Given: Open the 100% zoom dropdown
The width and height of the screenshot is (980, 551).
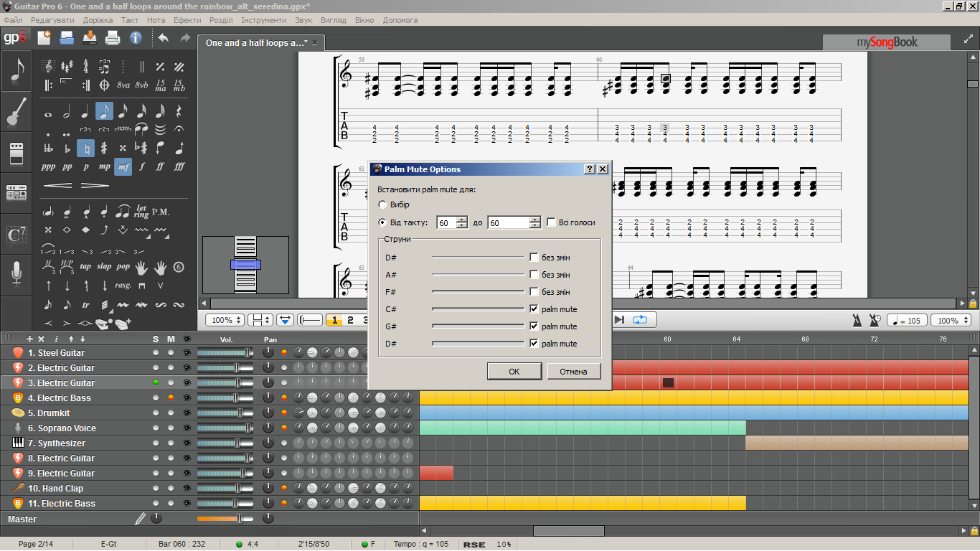Looking at the screenshot, I should pos(225,320).
